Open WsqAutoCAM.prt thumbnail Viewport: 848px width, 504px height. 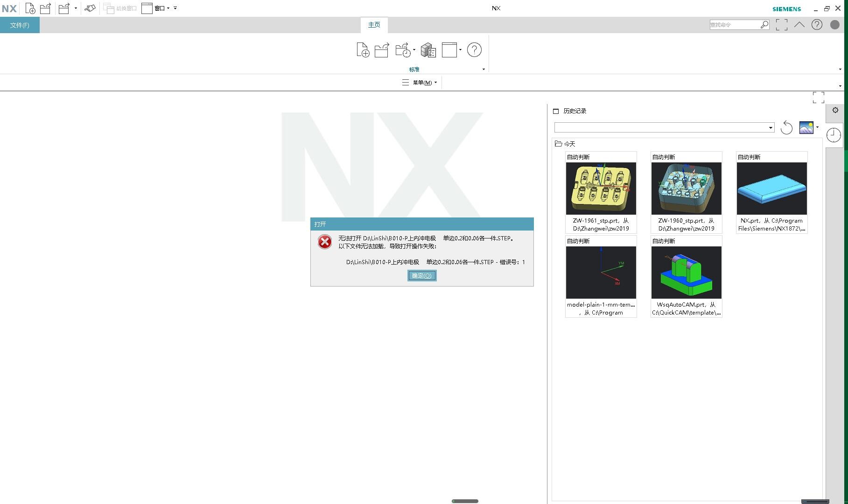point(687,273)
